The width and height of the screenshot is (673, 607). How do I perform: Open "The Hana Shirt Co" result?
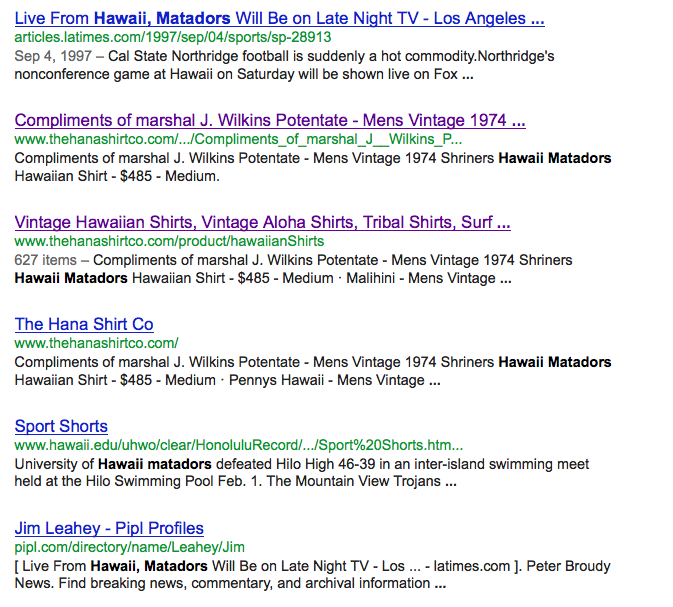84,324
